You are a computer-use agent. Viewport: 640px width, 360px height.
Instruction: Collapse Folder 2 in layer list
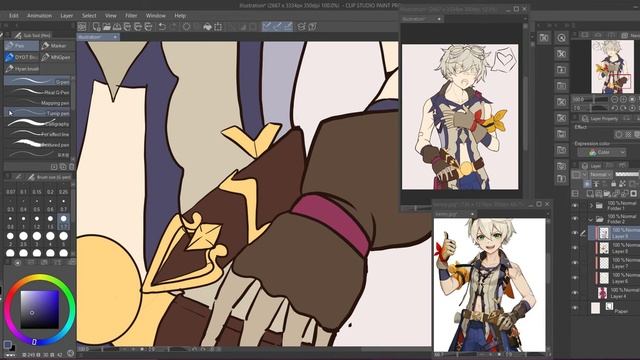pos(591,220)
